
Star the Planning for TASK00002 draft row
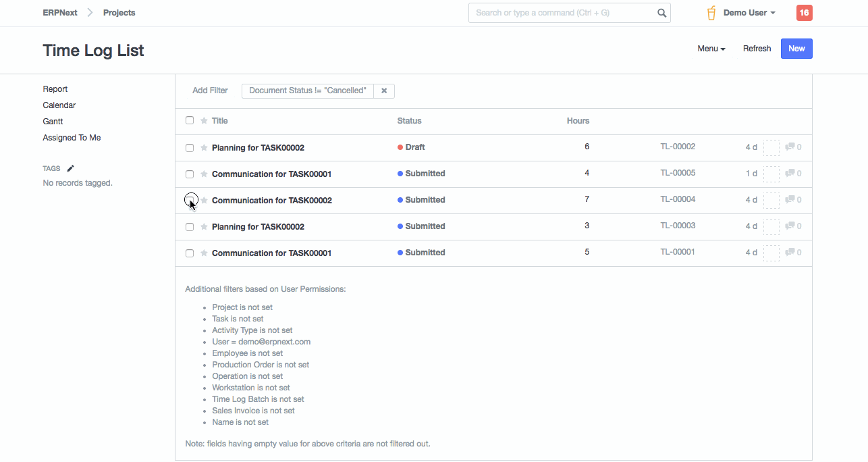pyautogui.click(x=204, y=148)
